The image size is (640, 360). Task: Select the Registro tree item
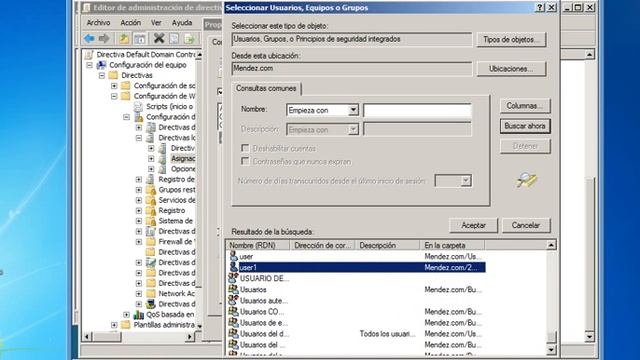click(x=171, y=211)
